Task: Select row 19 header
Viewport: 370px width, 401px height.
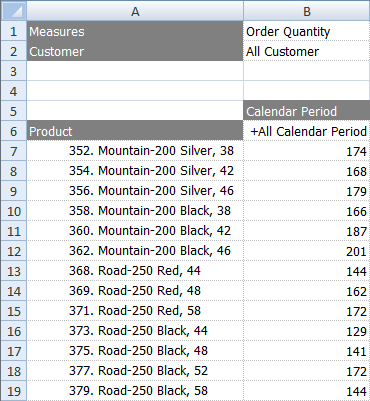Action: (x=13, y=391)
